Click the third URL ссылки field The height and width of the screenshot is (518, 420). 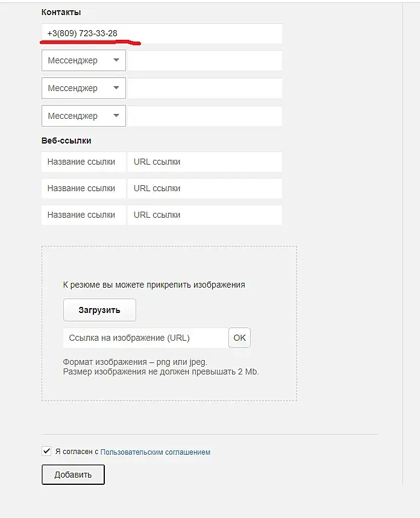[x=204, y=215]
